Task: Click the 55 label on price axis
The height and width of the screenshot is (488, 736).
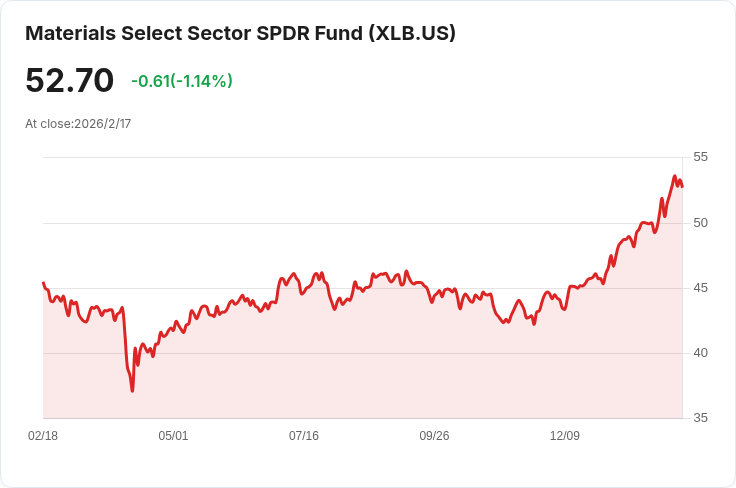Action: (700, 157)
